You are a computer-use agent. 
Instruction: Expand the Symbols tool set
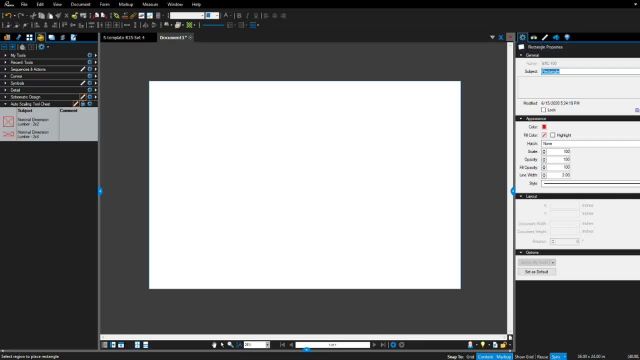(x=5, y=83)
